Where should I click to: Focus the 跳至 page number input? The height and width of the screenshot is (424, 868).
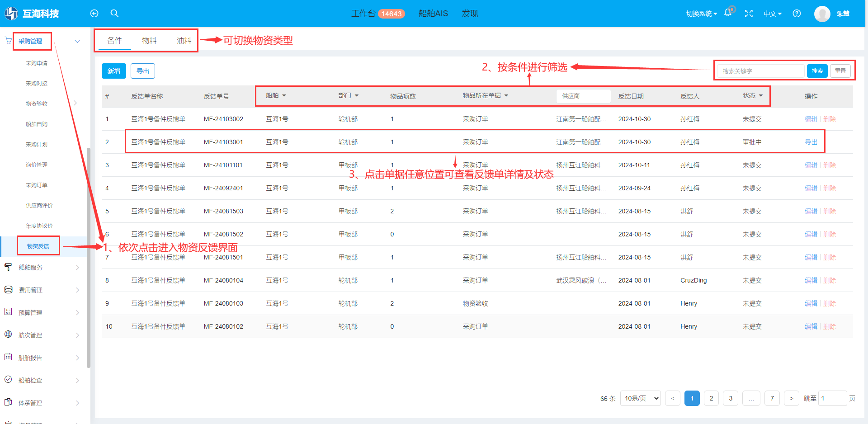[832, 398]
